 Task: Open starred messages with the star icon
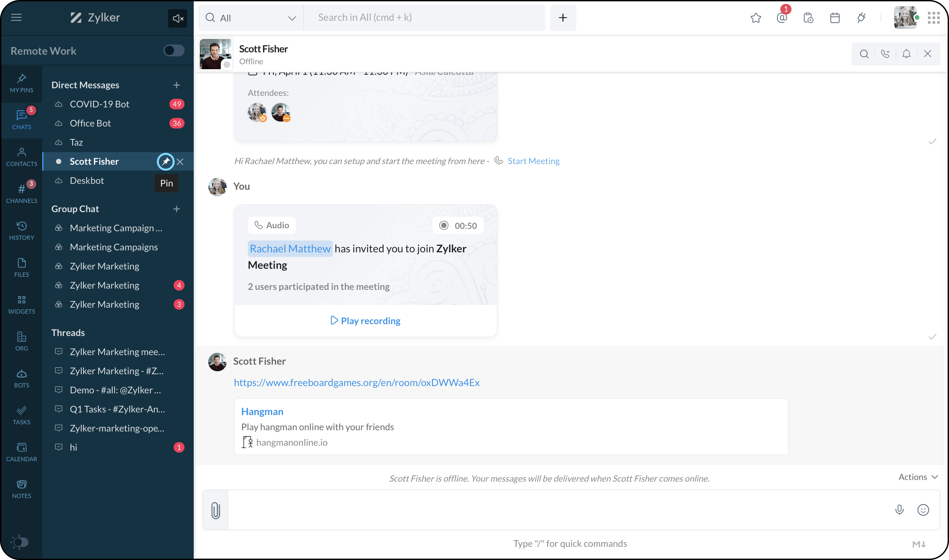click(x=756, y=18)
